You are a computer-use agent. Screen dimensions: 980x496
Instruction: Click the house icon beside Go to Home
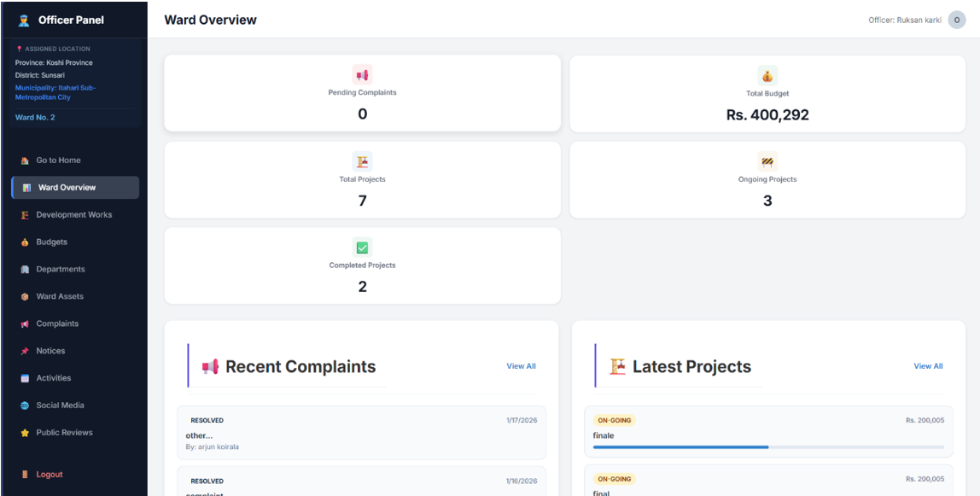pyautogui.click(x=25, y=160)
